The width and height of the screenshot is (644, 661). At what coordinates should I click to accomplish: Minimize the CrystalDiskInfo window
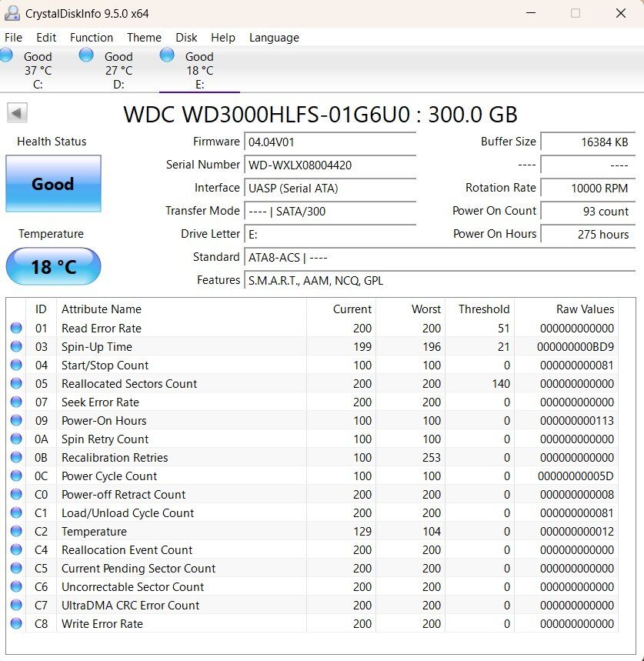point(531,13)
